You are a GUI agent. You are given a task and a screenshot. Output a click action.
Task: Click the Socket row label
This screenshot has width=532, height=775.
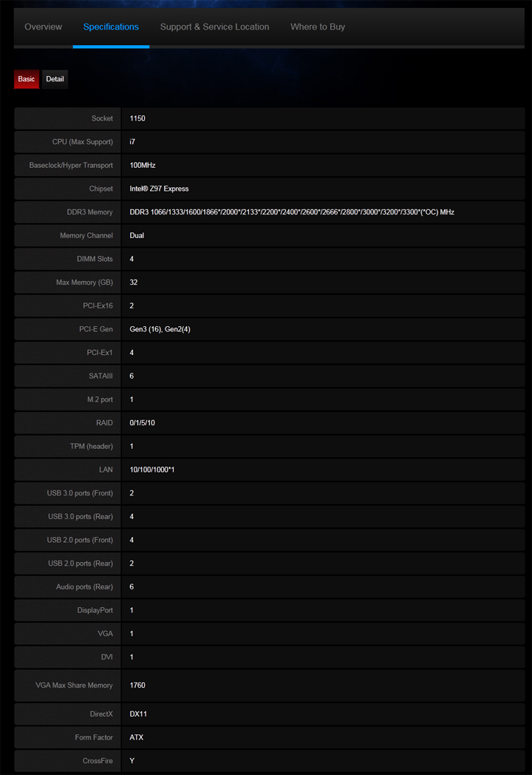[102, 118]
